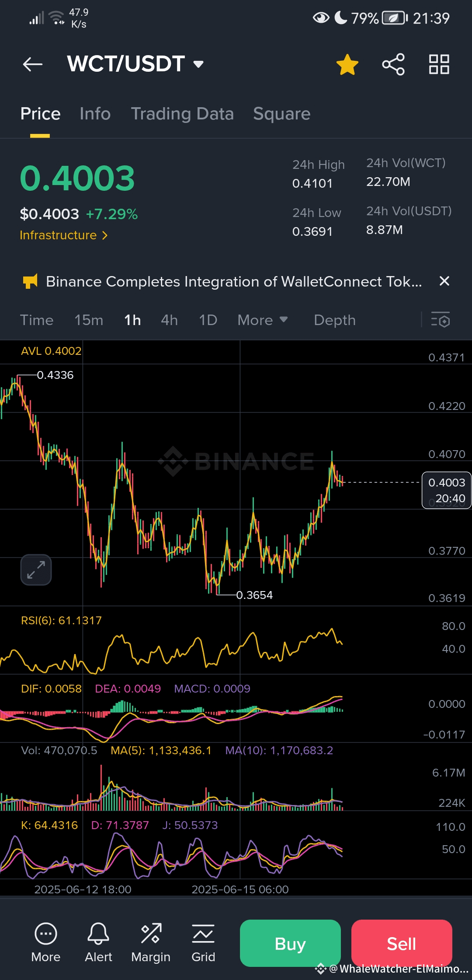Expand the More intervals dropdown
Image resolution: width=472 pixels, height=980 pixels.
pos(263,320)
